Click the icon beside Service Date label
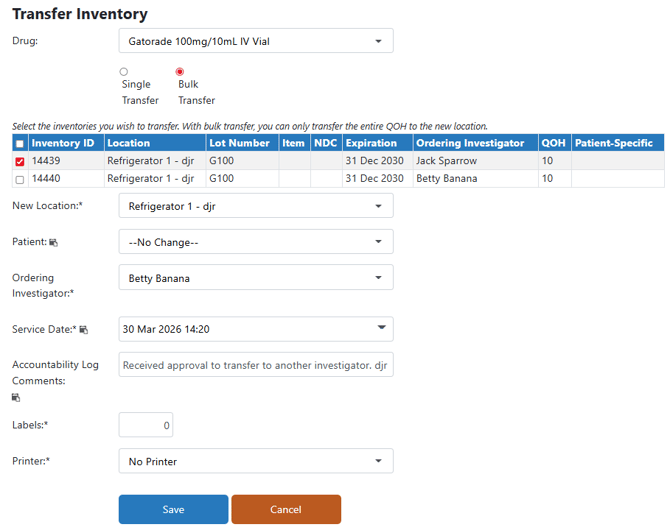670x530 pixels. [x=84, y=330]
